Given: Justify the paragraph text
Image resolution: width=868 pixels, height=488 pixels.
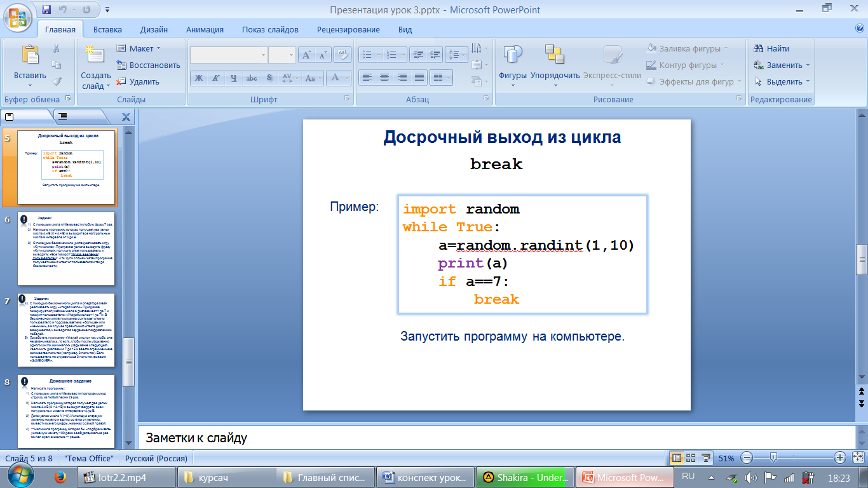Looking at the screenshot, I should click(x=419, y=78).
